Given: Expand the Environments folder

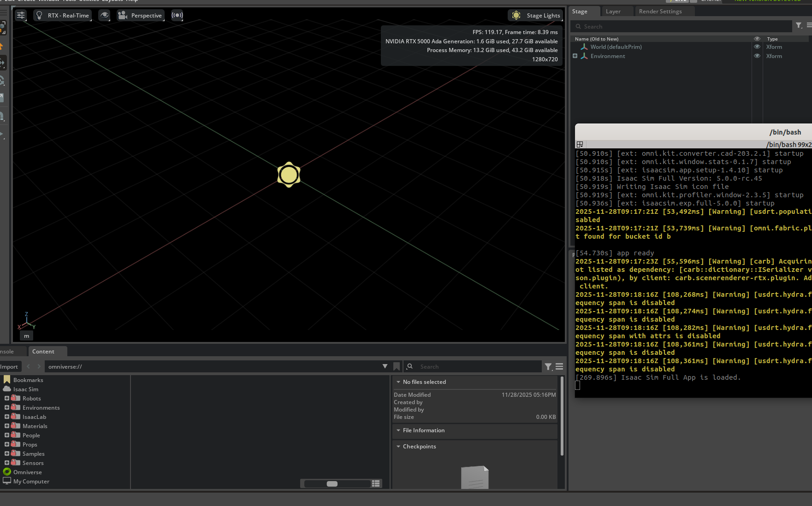Looking at the screenshot, I should click(7, 408).
